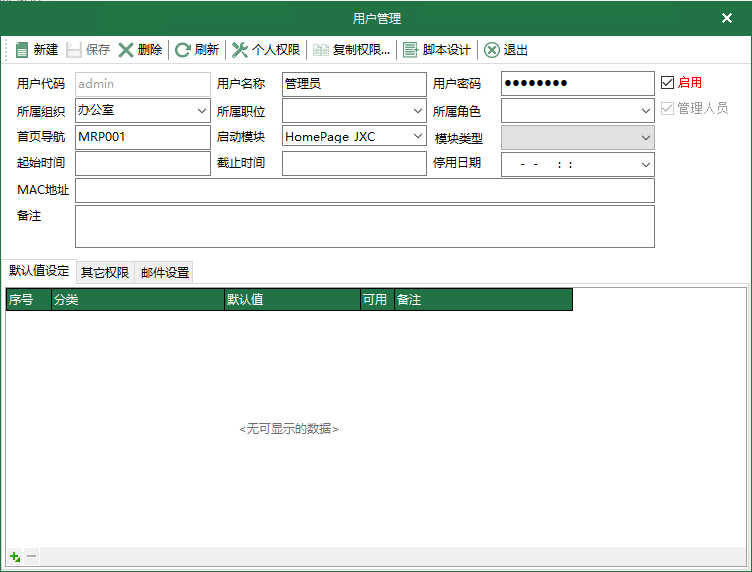Click into the MAC地址 input field

[x=364, y=190]
